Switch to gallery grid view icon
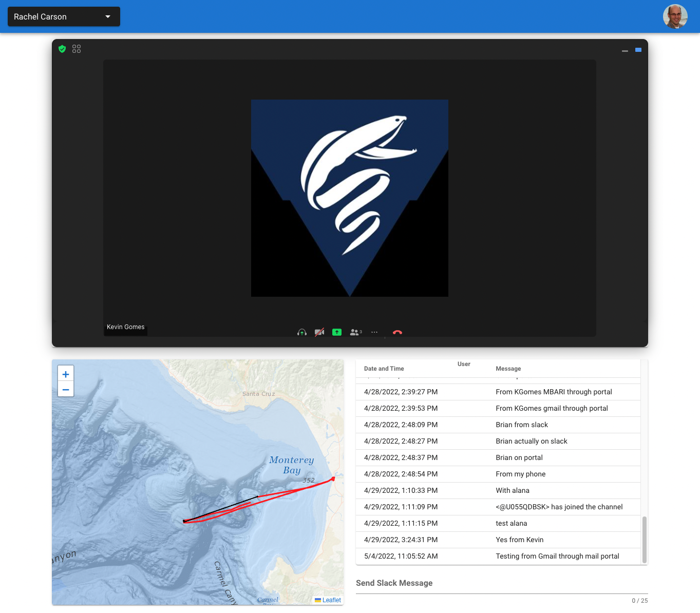Viewport: 700px width, 613px height. click(x=77, y=49)
